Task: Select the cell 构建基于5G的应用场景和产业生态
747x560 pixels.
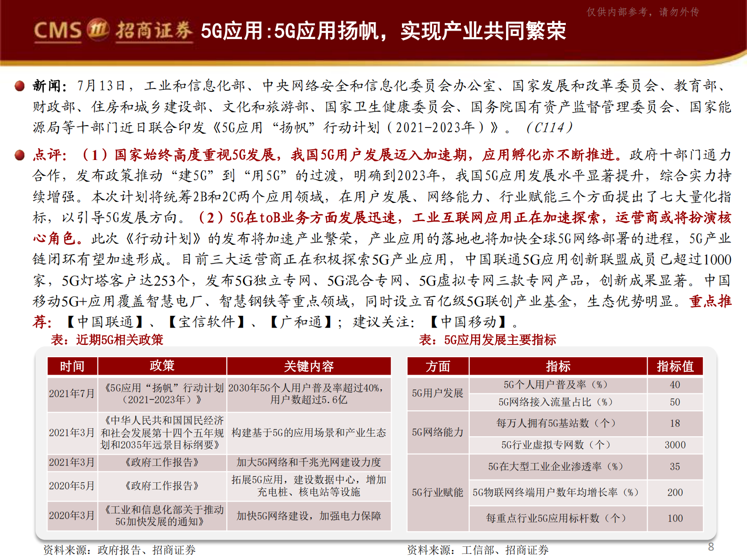Action: pos(309,432)
